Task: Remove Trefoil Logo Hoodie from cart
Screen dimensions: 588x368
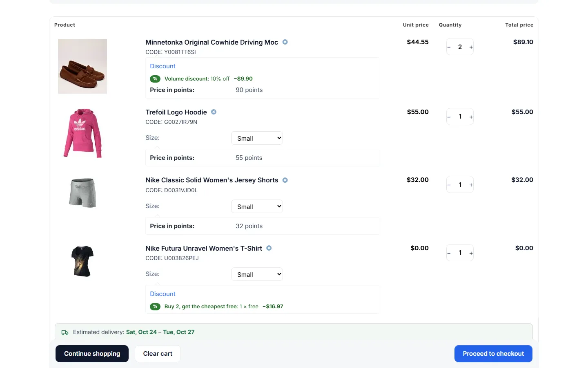Action: (x=214, y=112)
